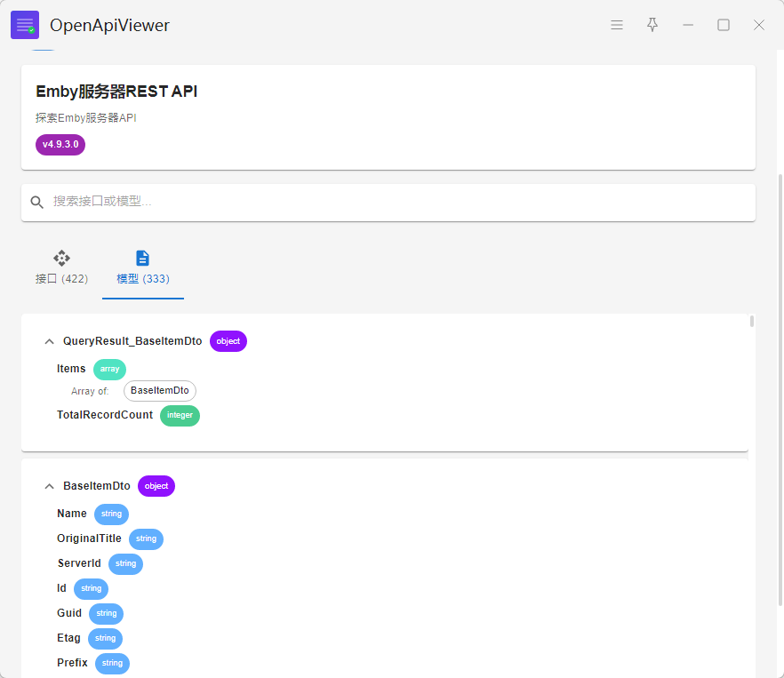This screenshot has width=784, height=678.
Task: Maximize the OpenApiViewer window
Action: click(x=724, y=25)
